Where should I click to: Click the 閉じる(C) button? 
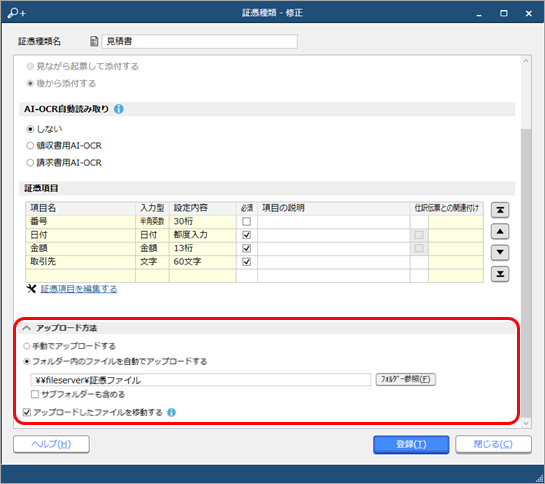493,444
